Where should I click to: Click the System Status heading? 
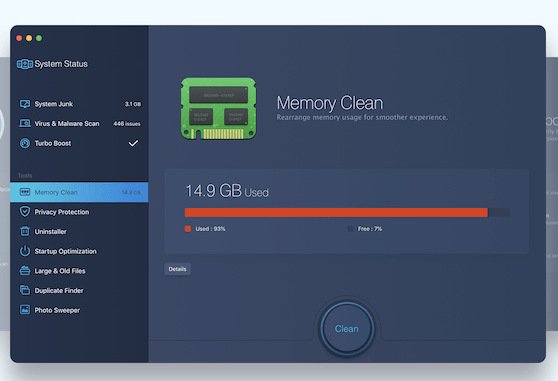coord(61,64)
